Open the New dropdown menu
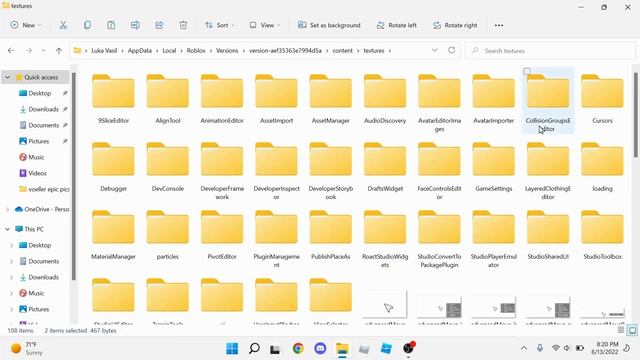Image resolution: width=640 pixels, height=360 pixels. [x=26, y=25]
